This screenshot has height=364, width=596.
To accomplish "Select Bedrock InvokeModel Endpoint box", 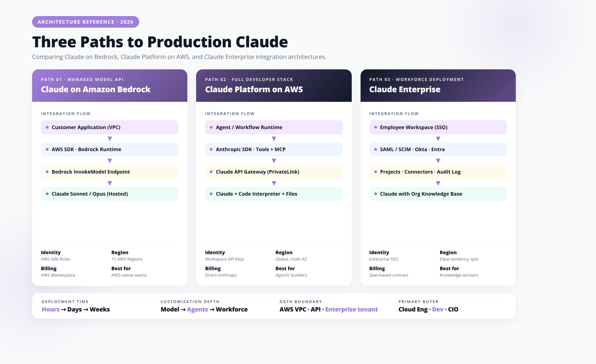I will point(109,172).
